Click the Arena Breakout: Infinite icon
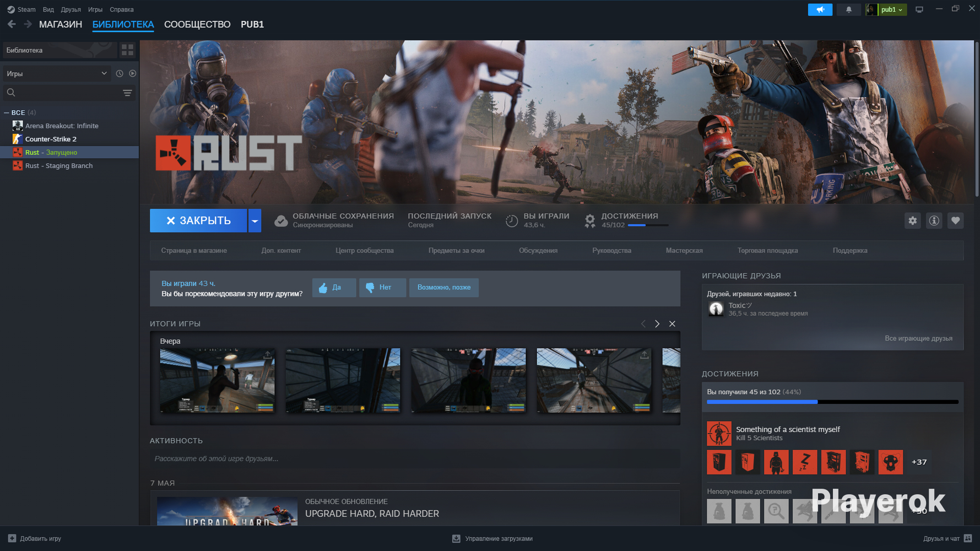The height and width of the screenshot is (551, 980). click(x=18, y=126)
